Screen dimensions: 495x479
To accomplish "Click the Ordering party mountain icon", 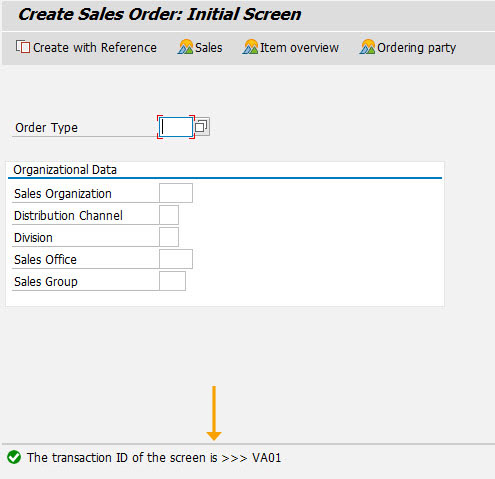I will click(x=367, y=47).
